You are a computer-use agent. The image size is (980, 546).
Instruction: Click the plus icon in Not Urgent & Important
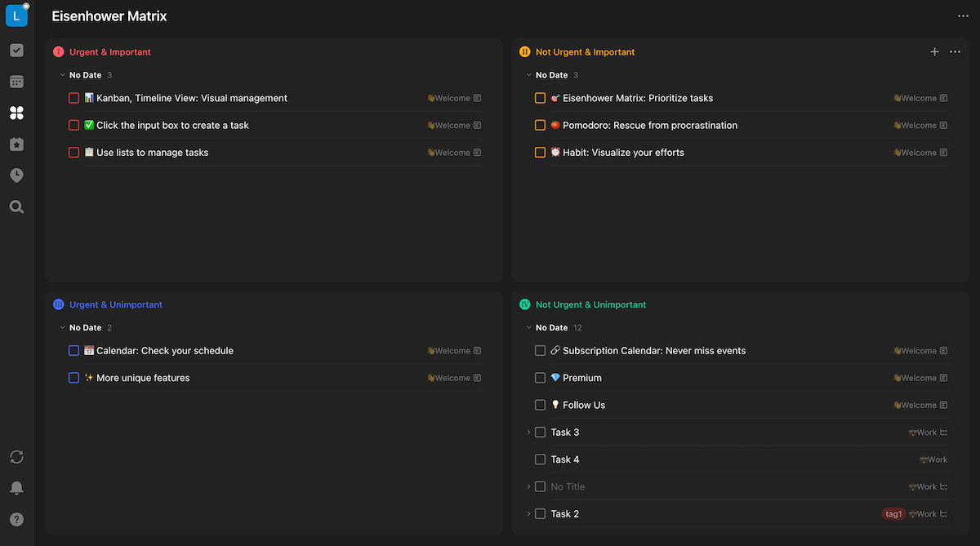(x=934, y=52)
